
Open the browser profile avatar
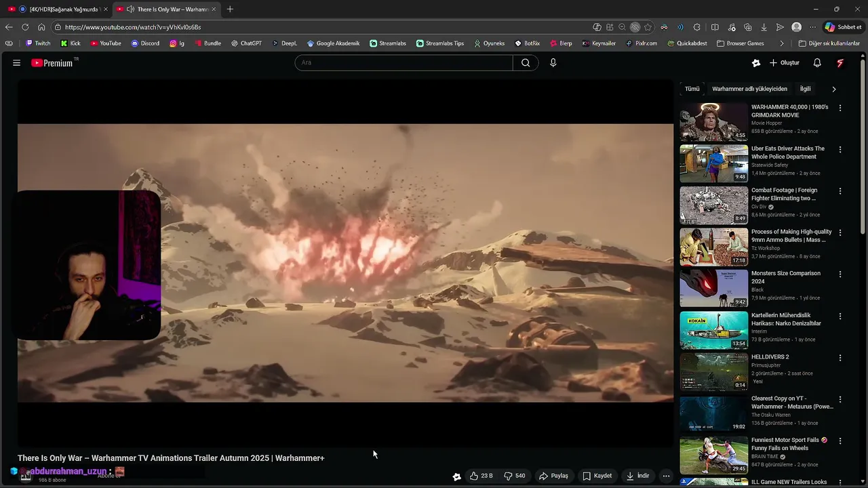(x=797, y=27)
